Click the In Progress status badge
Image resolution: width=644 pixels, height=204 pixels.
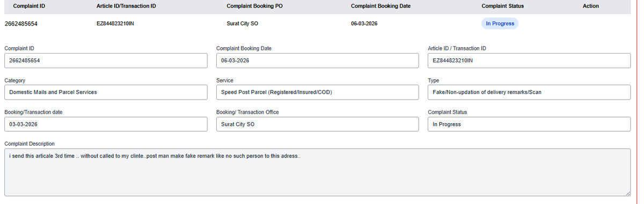pyautogui.click(x=500, y=24)
